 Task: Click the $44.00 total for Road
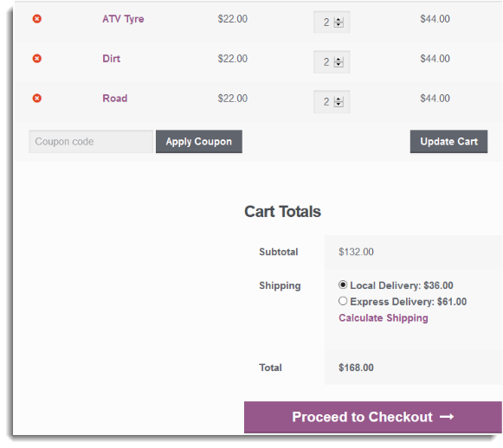[435, 98]
